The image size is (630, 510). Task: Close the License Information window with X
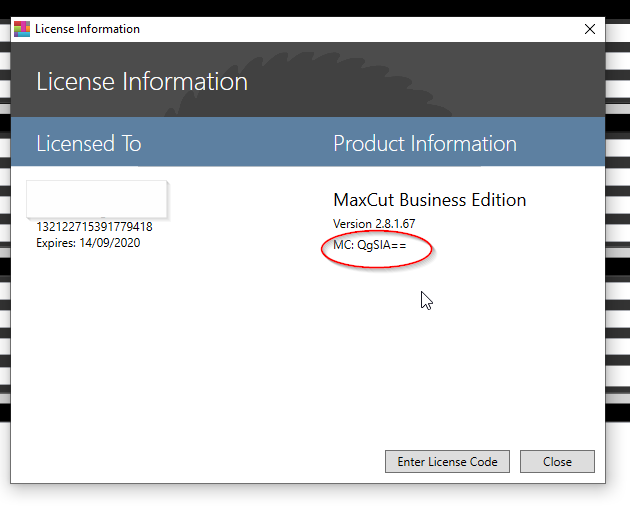coord(589,29)
